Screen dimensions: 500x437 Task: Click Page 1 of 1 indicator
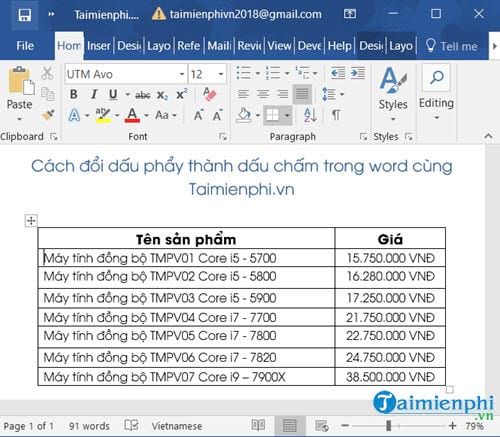pos(28,426)
